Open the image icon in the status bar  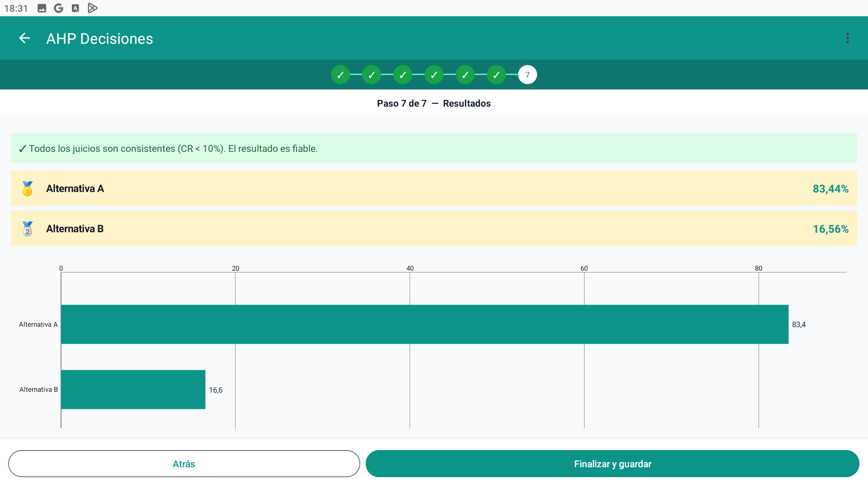[x=42, y=8]
